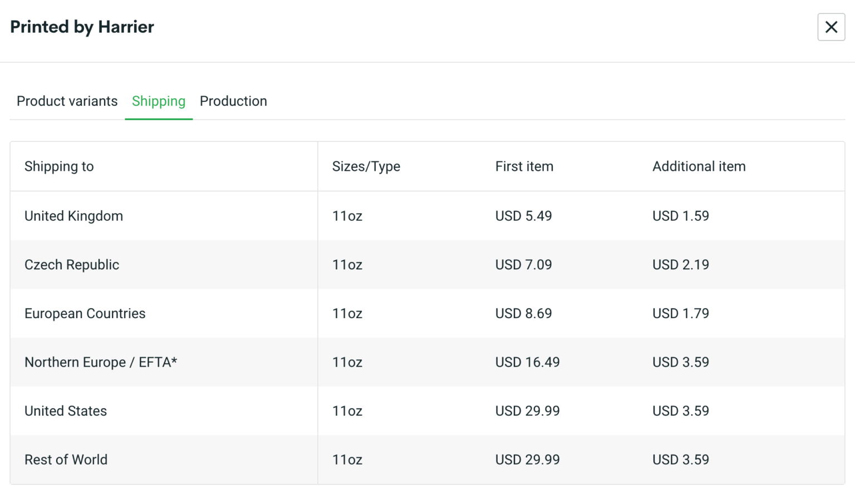Click USD 3.59 for Rest of World
This screenshot has height=504, width=855.
[x=680, y=459]
